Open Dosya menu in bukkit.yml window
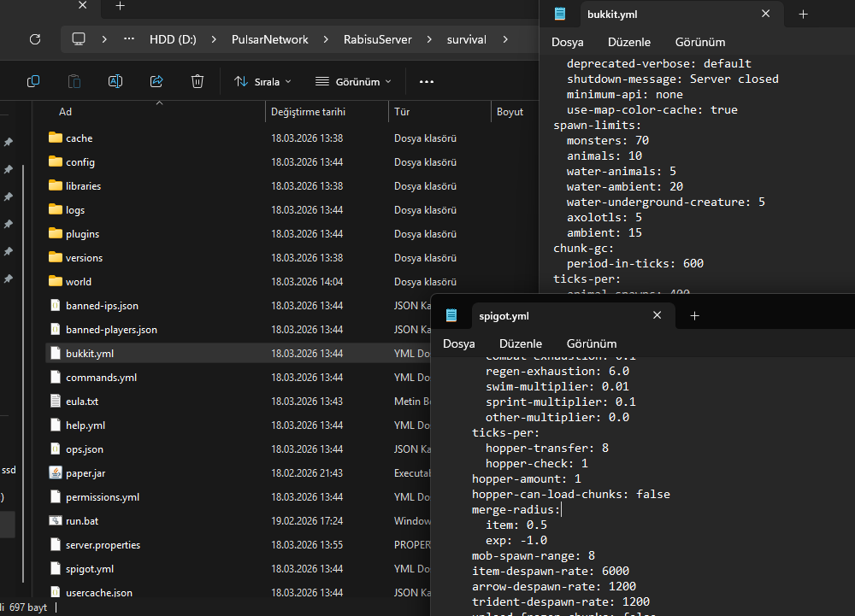Viewport: 855px width, 616px height. click(568, 42)
